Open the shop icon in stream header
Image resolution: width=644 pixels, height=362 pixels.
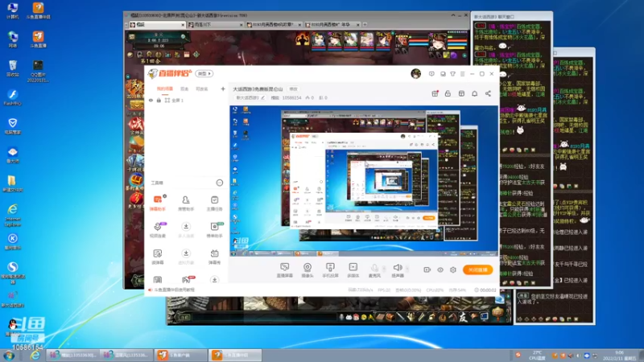(461, 93)
